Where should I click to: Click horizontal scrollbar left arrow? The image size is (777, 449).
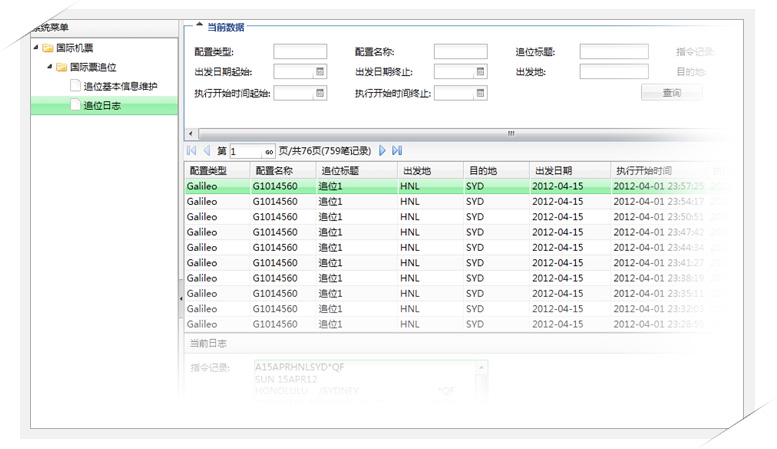tap(191, 133)
